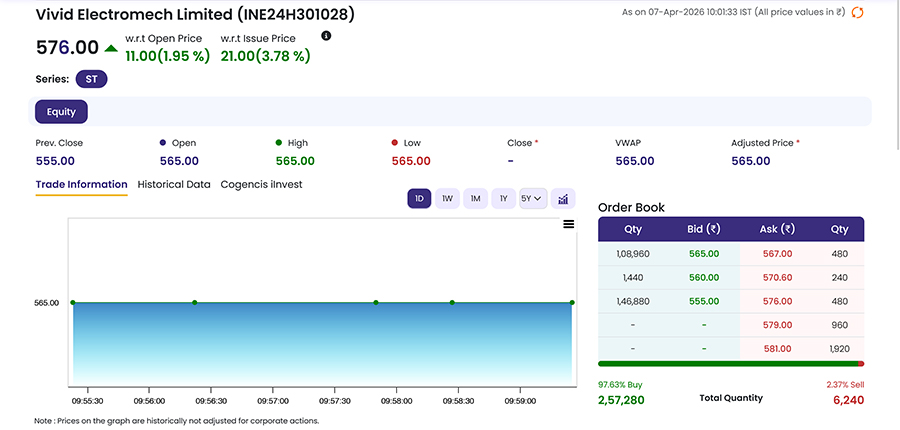The height and width of the screenshot is (430, 900).
Task: Click the Ask (₹) column header
Action: 777,229
